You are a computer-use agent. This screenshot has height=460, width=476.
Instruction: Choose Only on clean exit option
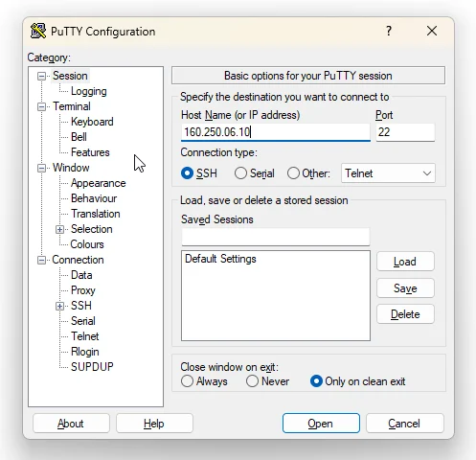316,381
